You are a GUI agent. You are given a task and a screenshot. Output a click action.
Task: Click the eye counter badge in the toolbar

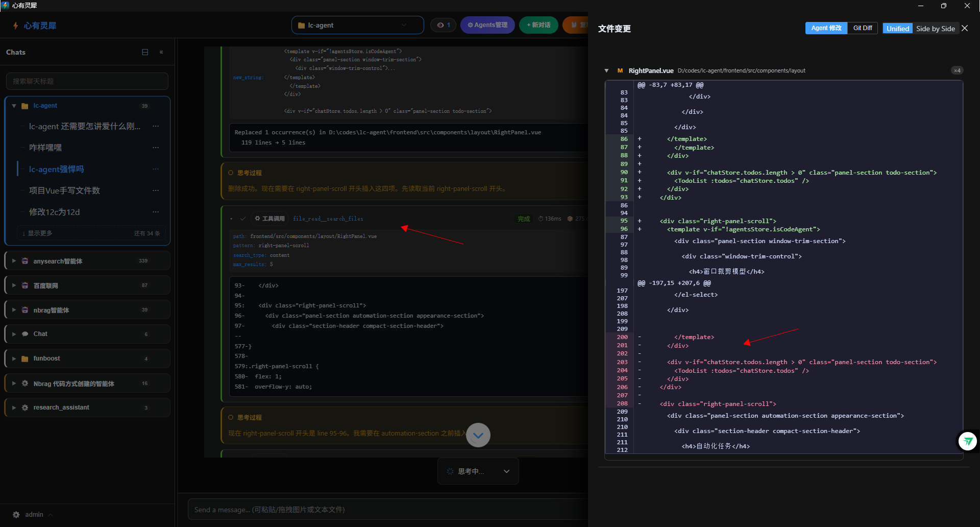(x=443, y=25)
